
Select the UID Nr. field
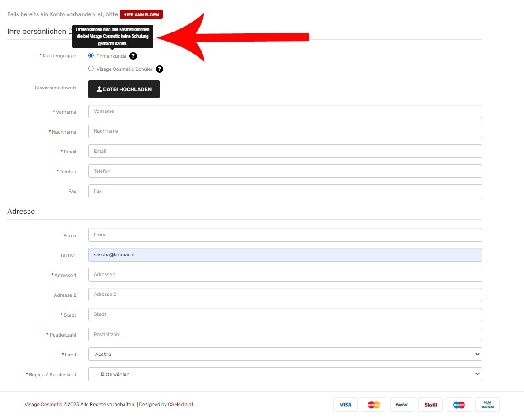(x=285, y=254)
